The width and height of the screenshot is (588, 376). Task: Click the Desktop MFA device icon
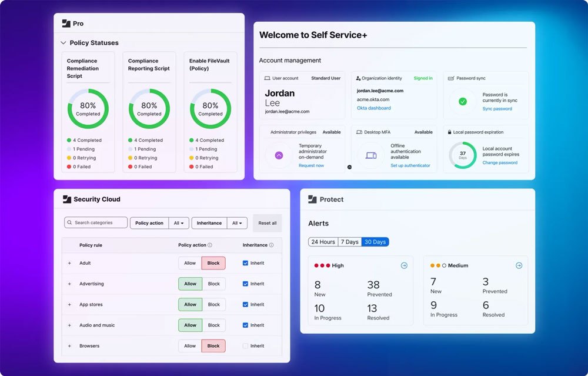click(x=371, y=155)
